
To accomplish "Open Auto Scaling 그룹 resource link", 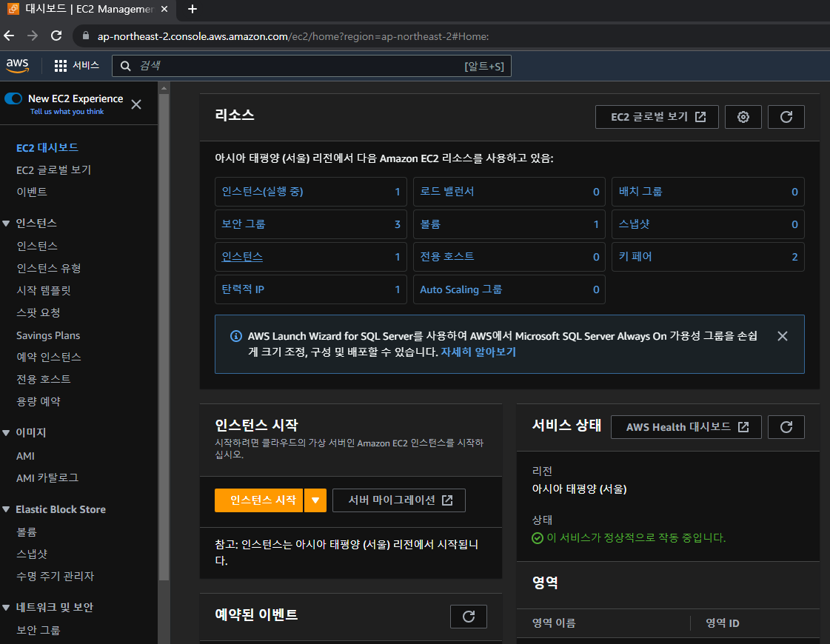I will click(461, 289).
